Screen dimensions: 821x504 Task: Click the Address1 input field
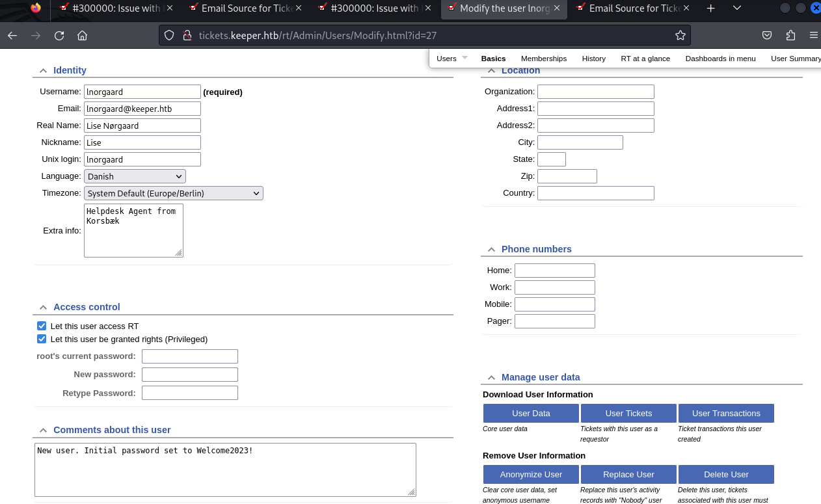coord(596,109)
